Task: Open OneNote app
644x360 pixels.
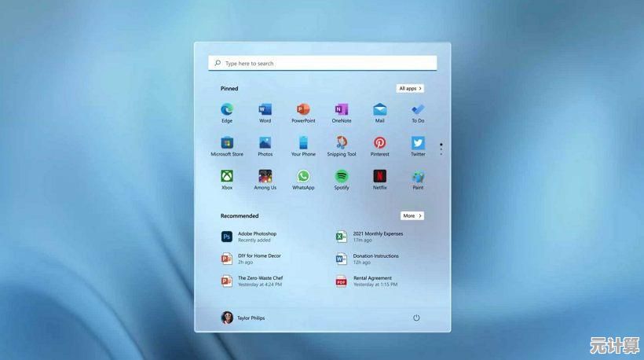Action: coord(342,112)
